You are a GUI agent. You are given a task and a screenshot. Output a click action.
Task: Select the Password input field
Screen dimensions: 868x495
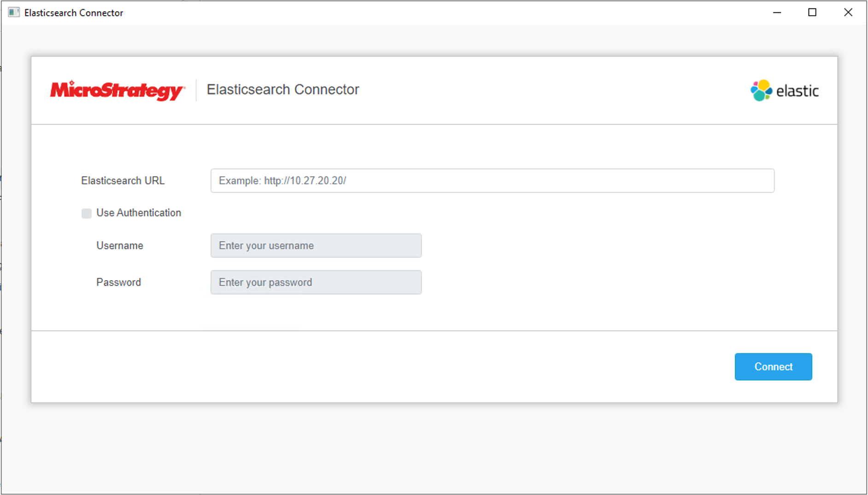pos(316,282)
